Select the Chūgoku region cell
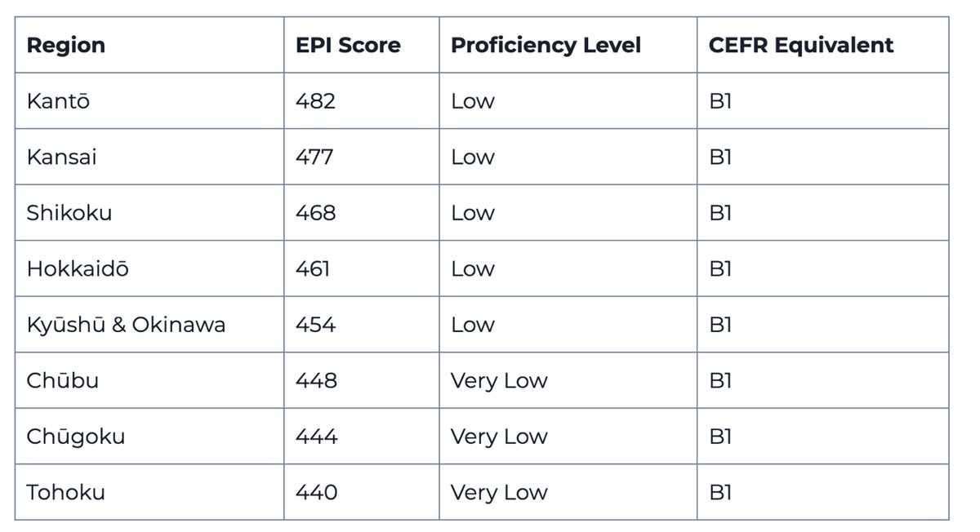Image resolution: width=980 pixels, height=532 pixels. click(76, 437)
